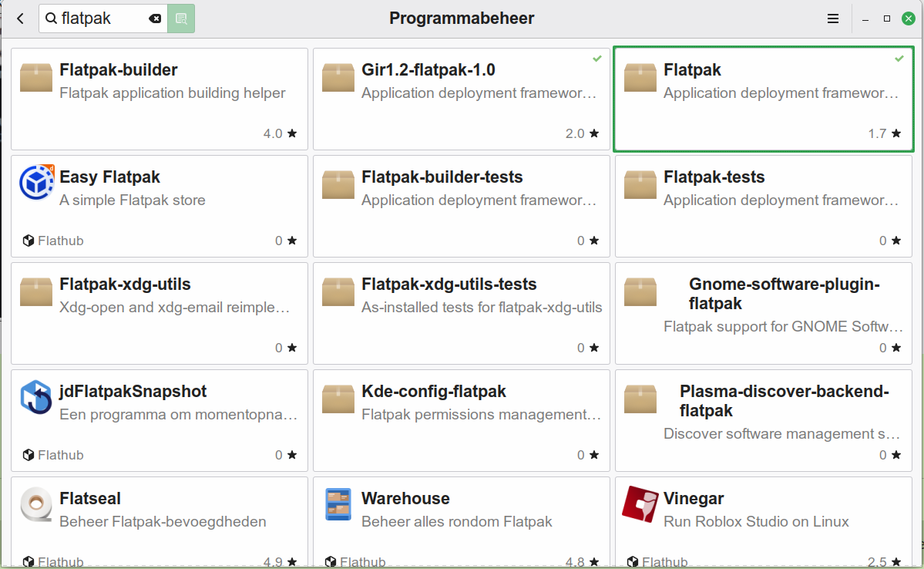The width and height of the screenshot is (924, 569).
Task: Click 'Een programma om momentopna…' description
Action: (x=179, y=415)
